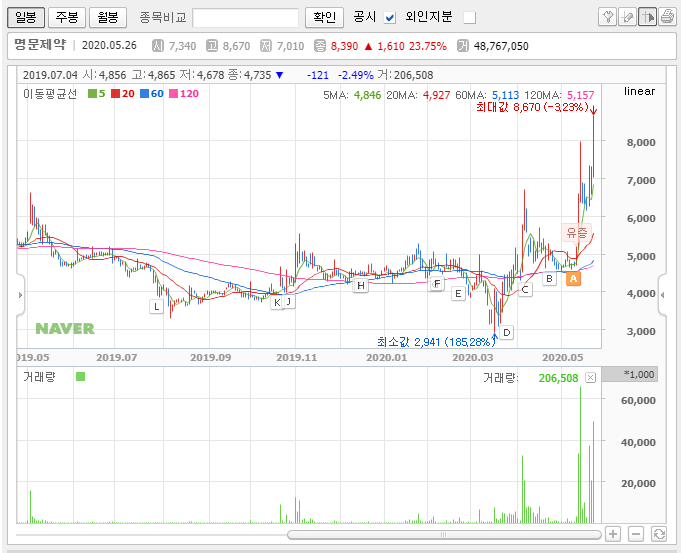Image resolution: width=681 pixels, height=553 pixels.
Task: Open disclosure marker E
Action: pos(458,294)
